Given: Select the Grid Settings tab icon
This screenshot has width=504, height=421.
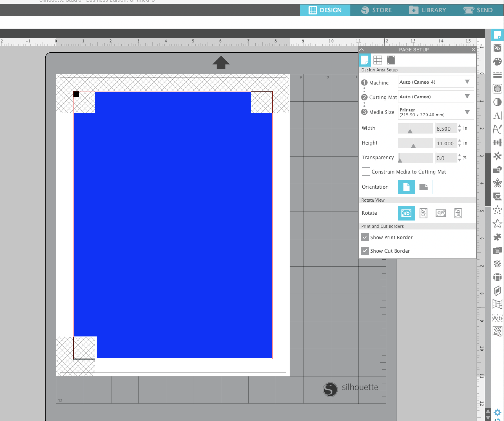Looking at the screenshot, I should tap(378, 60).
